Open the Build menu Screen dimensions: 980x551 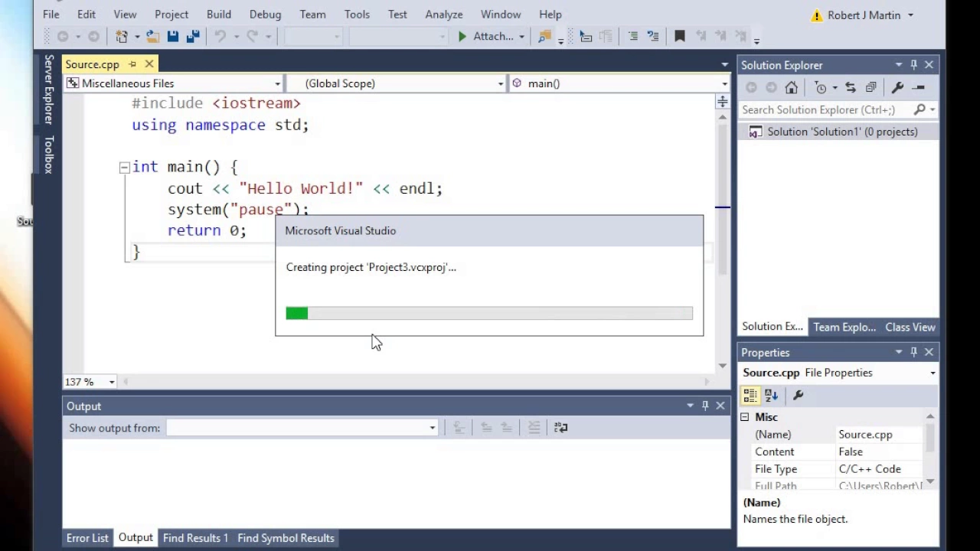tap(219, 14)
